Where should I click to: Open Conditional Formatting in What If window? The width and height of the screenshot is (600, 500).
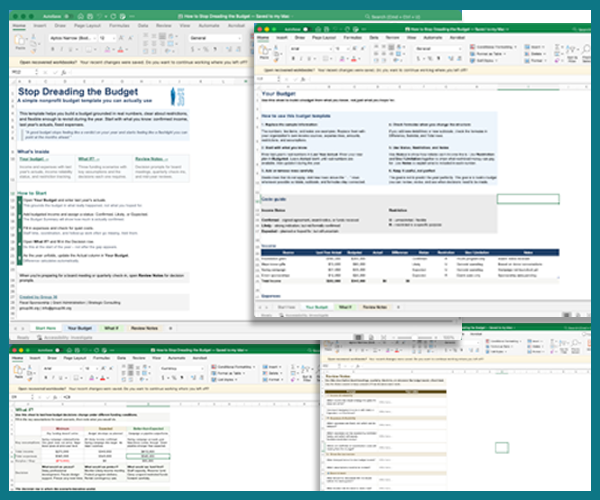[233, 367]
